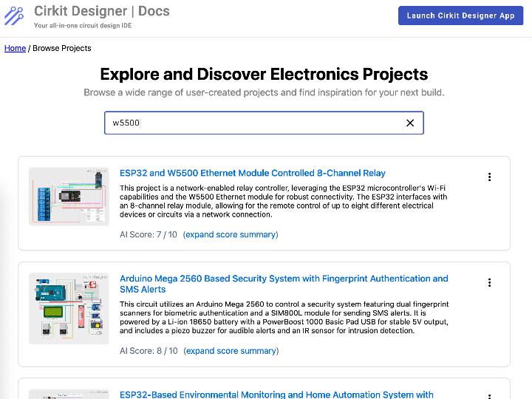Open ESP32 and W5500 relay circuit thumbnail
The image size is (532, 399).
[68, 196]
